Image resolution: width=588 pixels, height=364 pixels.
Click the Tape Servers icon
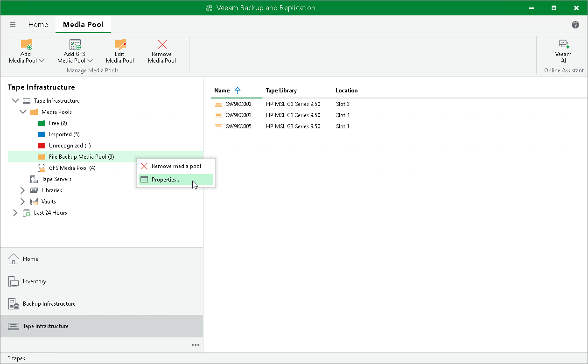point(34,179)
